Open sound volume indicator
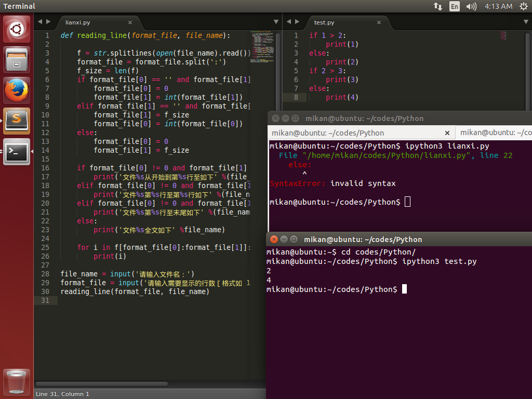Screen dimensions: 532x399 (471, 6)
